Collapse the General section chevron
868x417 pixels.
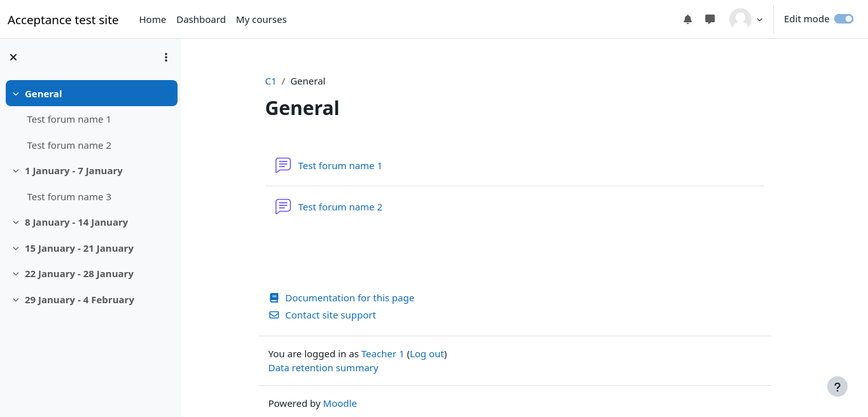coord(16,94)
